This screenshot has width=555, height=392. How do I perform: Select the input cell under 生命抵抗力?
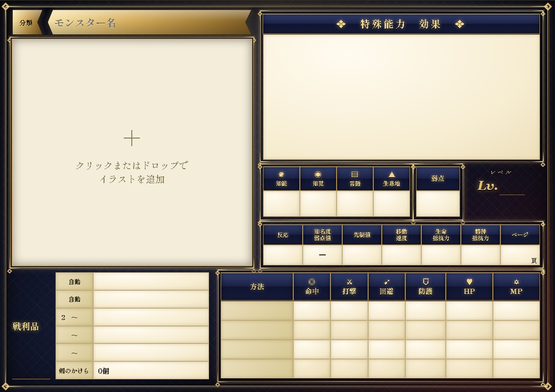[441, 255]
